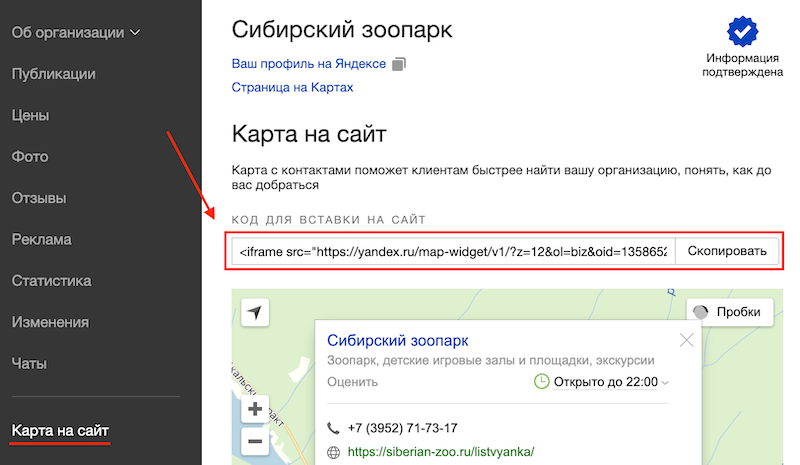
Task: Open the Страница на Картах link
Action: click(292, 87)
